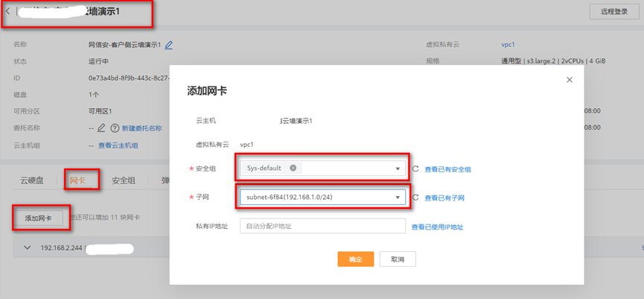644x299 pixels.
Task: Remove the Sys-default security group tag
Action: (293, 169)
